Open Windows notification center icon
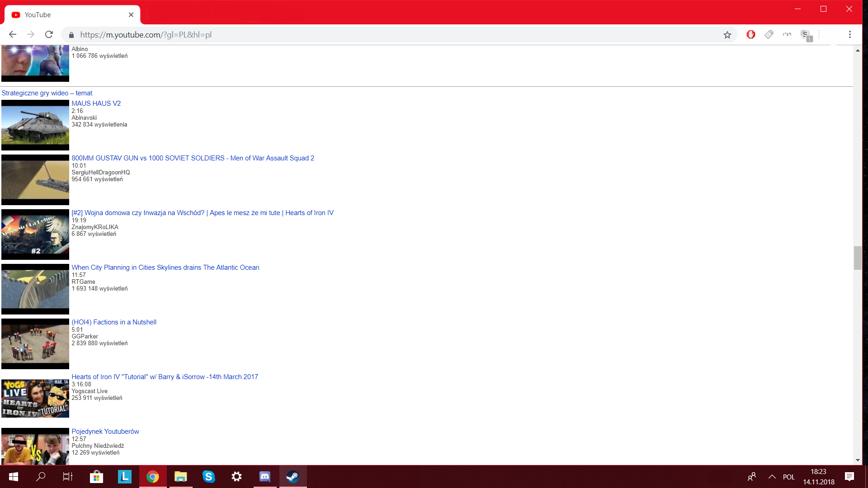 [849, 477]
